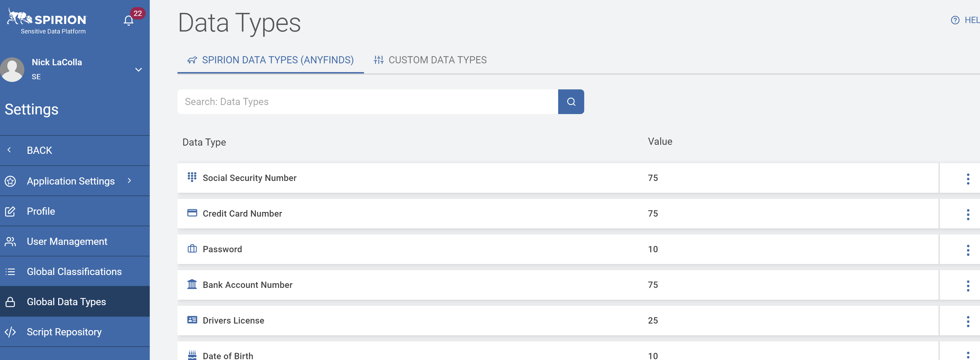
Task: Expand the Nick LaColla user menu
Action: 139,70
